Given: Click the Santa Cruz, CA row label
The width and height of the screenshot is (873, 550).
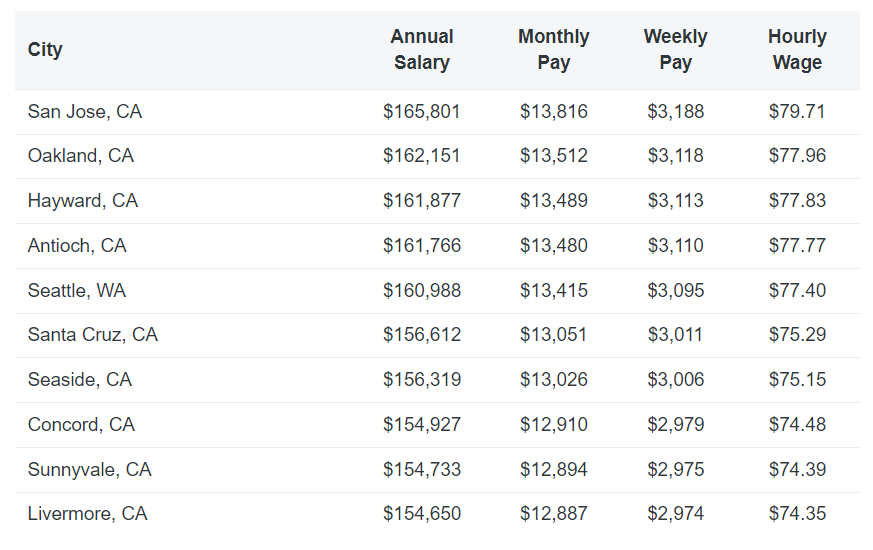Looking at the screenshot, I should (x=93, y=335).
